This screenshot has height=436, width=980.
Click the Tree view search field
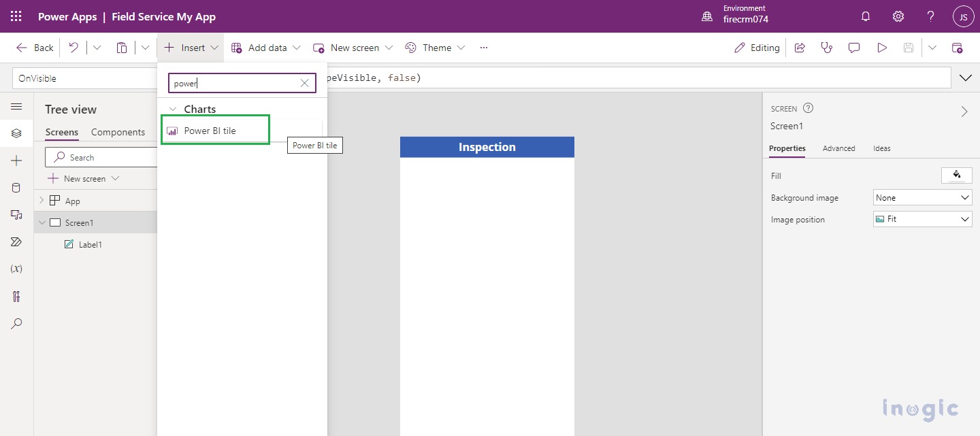(102, 157)
